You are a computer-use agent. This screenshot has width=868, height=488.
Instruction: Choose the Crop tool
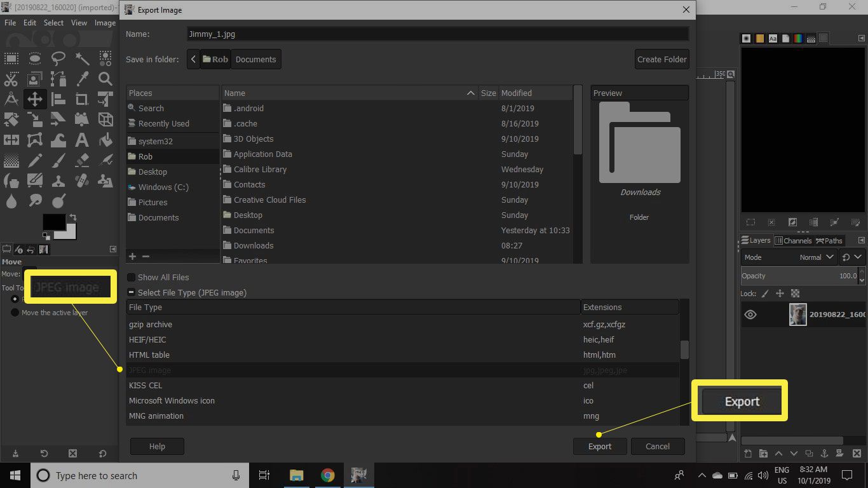[x=82, y=98]
